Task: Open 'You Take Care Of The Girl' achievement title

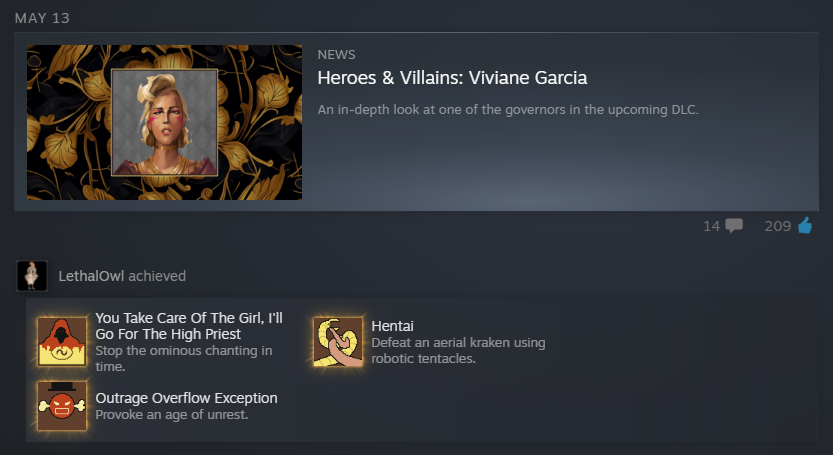Action: coord(189,326)
